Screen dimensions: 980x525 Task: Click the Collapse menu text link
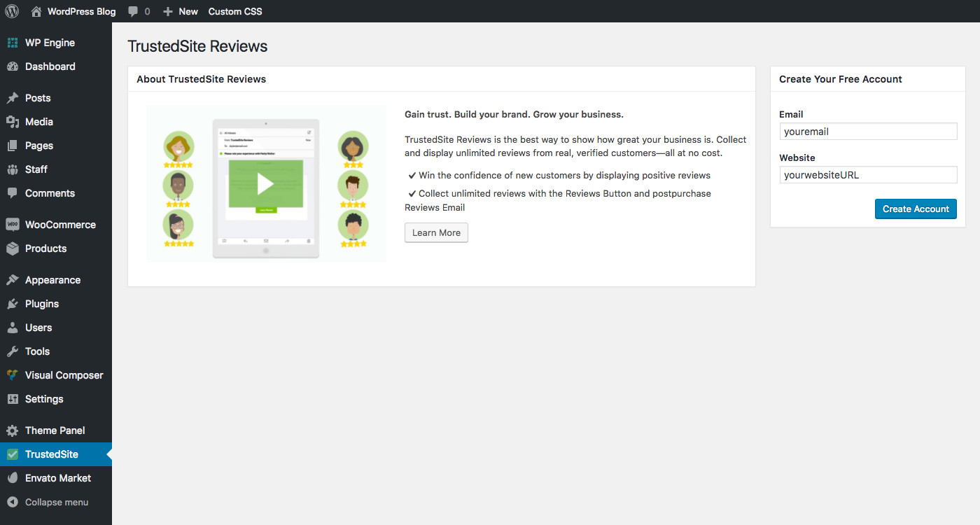(x=57, y=502)
